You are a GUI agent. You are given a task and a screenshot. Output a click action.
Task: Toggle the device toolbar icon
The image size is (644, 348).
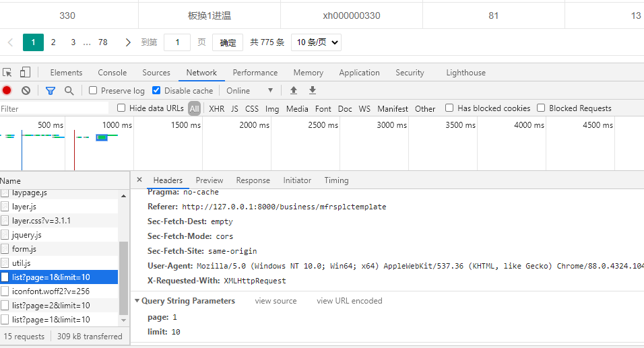point(25,72)
